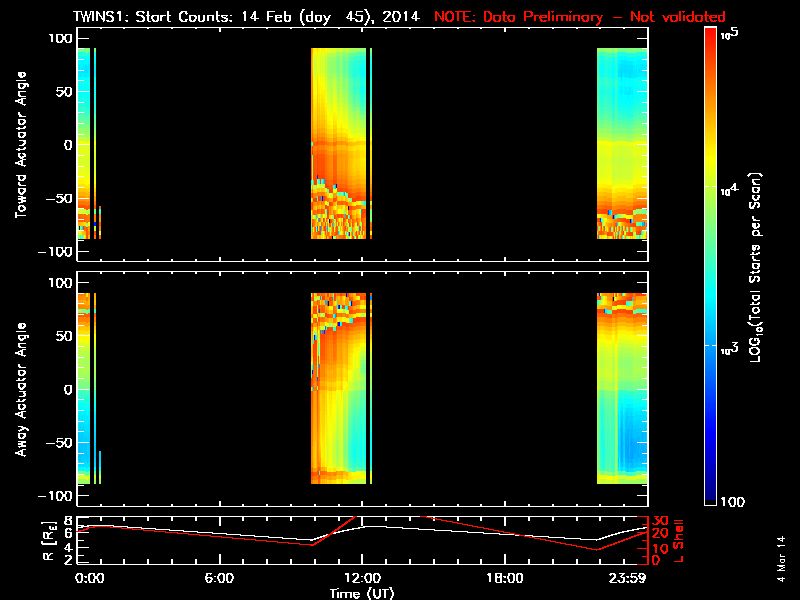Click the "-100" tick of the Away Actuator Angle panel
Image resolution: width=800 pixels, height=600 pixels.
click(x=55, y=496)
